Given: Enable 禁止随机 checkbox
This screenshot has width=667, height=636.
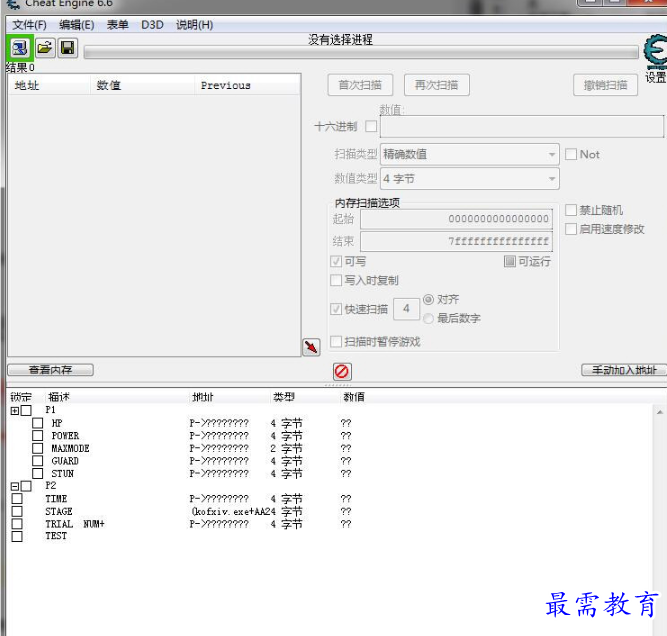Looking at the screenshot, I should pyautogui.click(x=571, y=210).
